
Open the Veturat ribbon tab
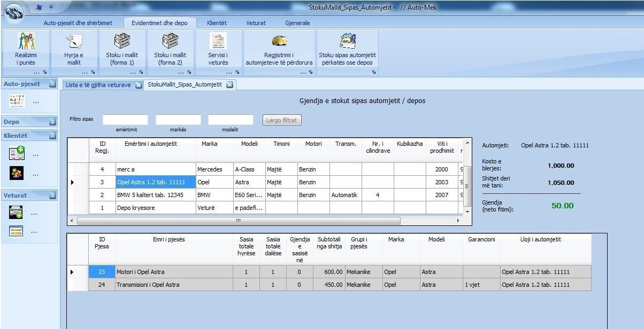click(256, 23)
